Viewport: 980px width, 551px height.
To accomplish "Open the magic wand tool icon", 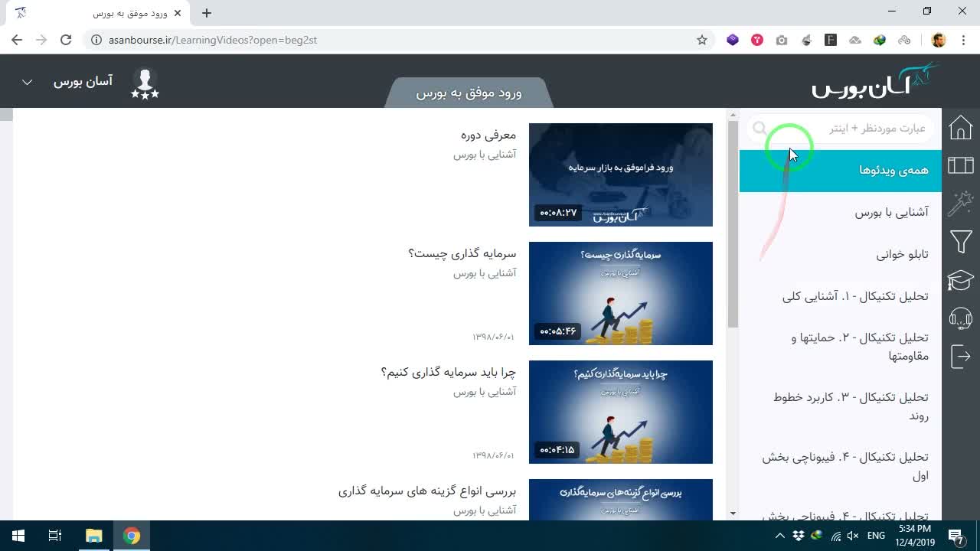I will tap(961, 204).
